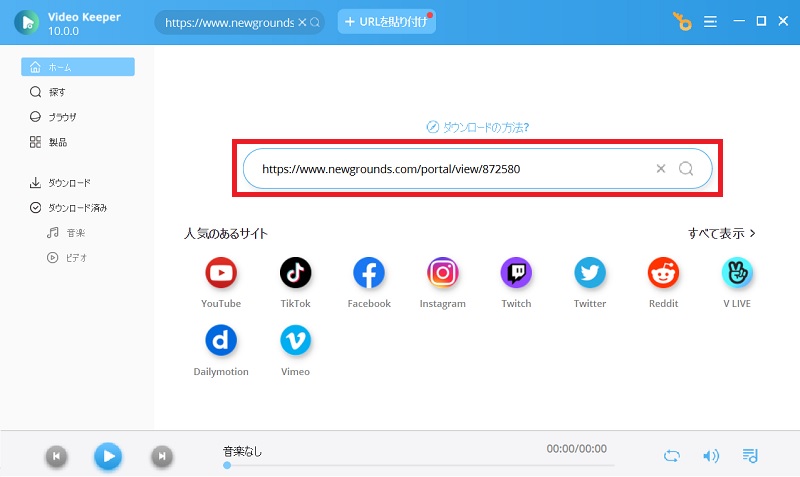Click the playback progress slider
Image resolution: width=800 pixels, height=477 pixels.
pyautogui.click(x=418, y=465)
